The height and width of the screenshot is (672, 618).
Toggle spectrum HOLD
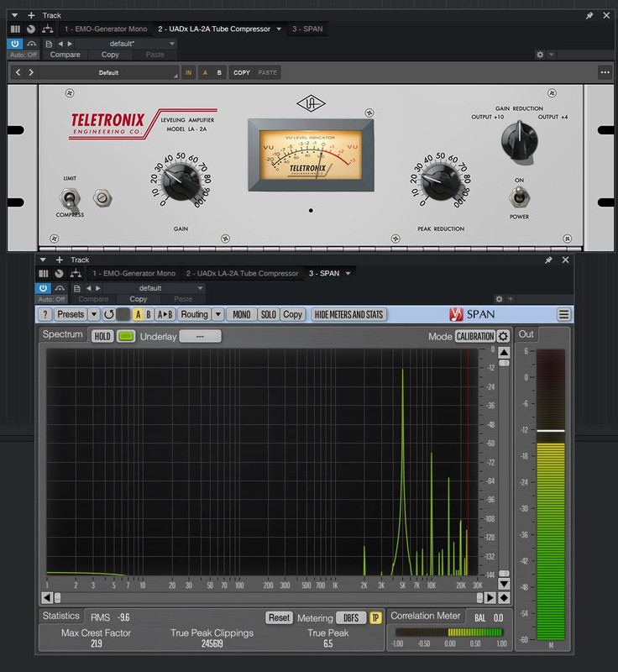click(x=102, y=337)
